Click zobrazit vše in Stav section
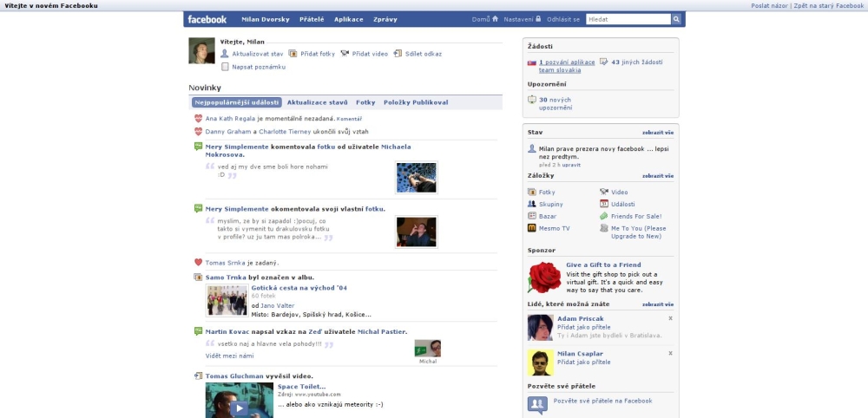 [658, 133]
